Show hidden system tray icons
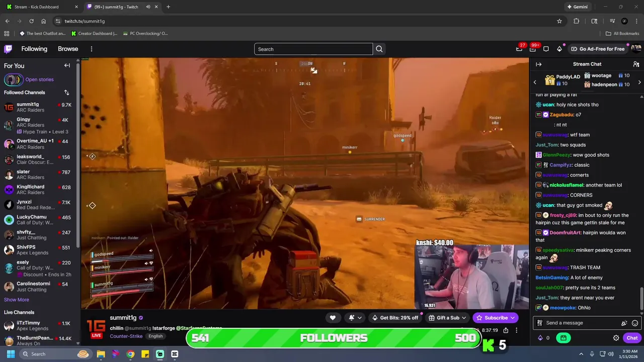 [581, 354]
